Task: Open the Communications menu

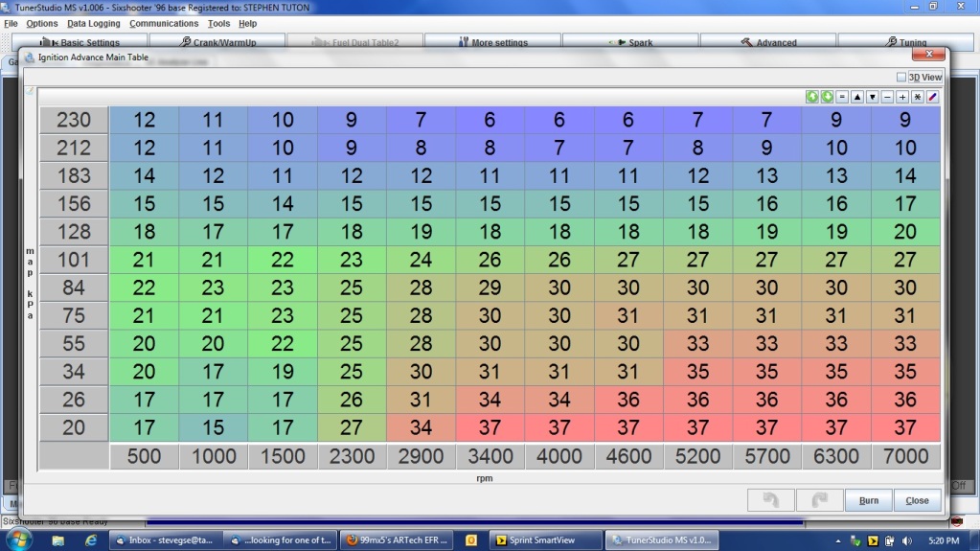Action: pos(164,23)
